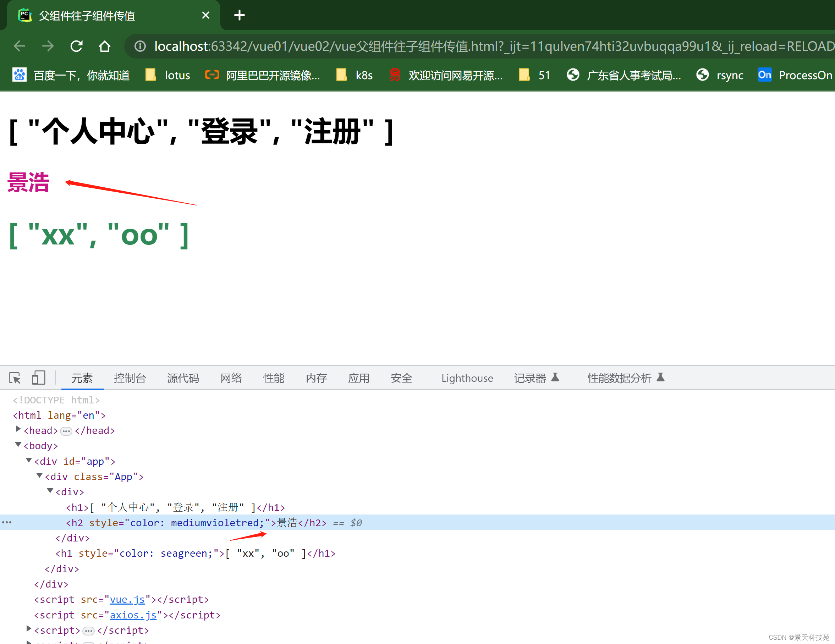View site info icon in address bar

tap(140, 46)
